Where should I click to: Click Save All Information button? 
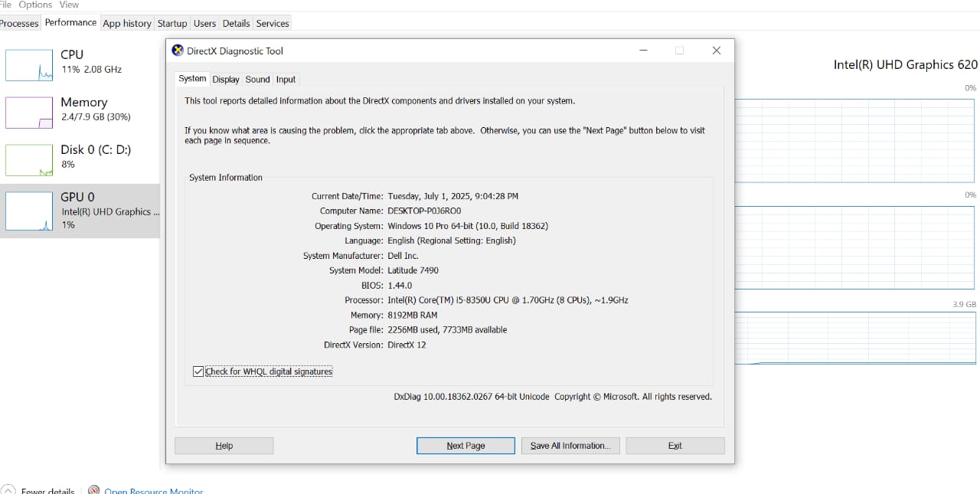570,446
